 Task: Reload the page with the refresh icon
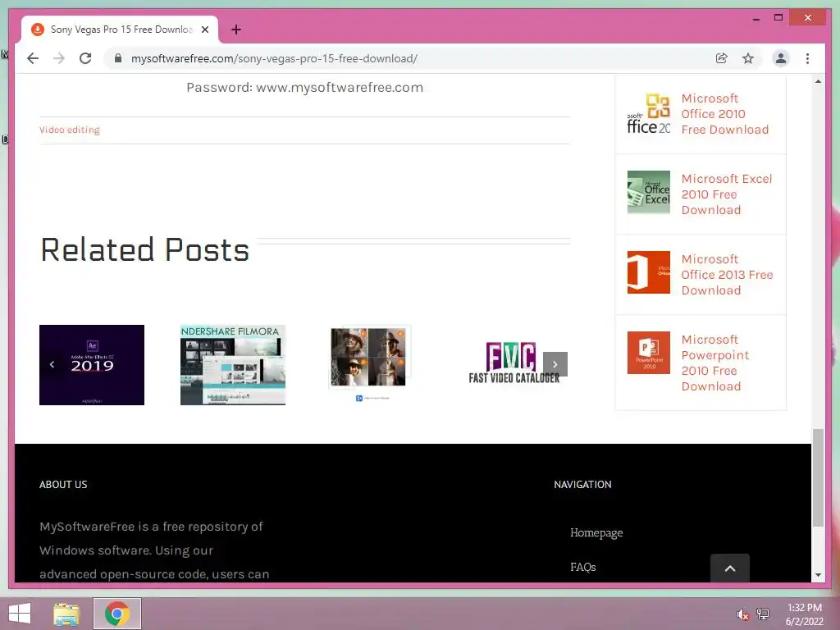(85, 58)
